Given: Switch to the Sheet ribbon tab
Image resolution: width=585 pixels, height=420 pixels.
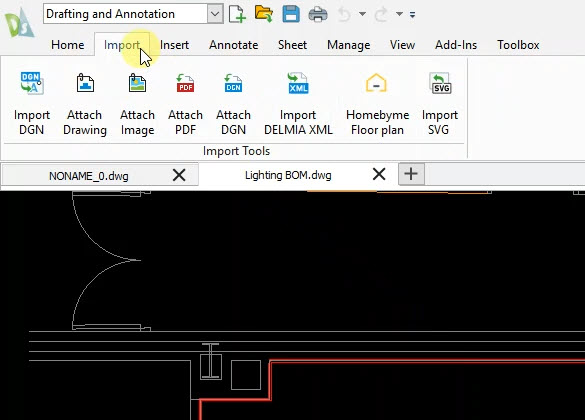Looking at the screenshot, I should [292, 45].
